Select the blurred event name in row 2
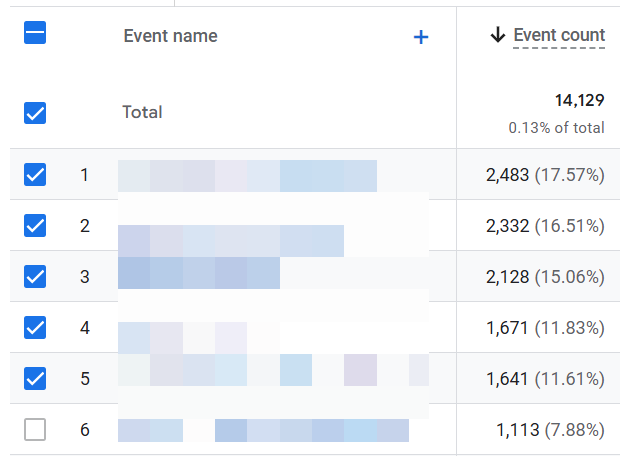620x456 pixels. click(230, 240)
